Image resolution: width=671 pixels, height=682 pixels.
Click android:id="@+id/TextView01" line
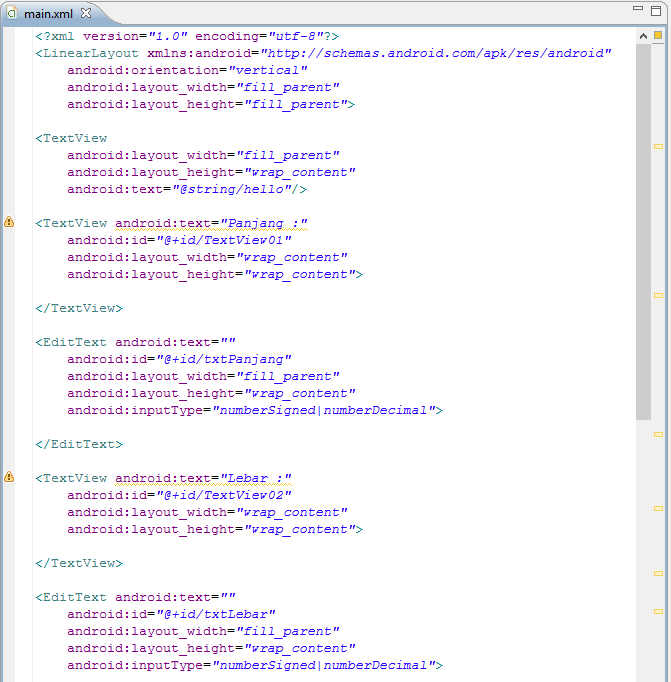(x=179, y=240)
